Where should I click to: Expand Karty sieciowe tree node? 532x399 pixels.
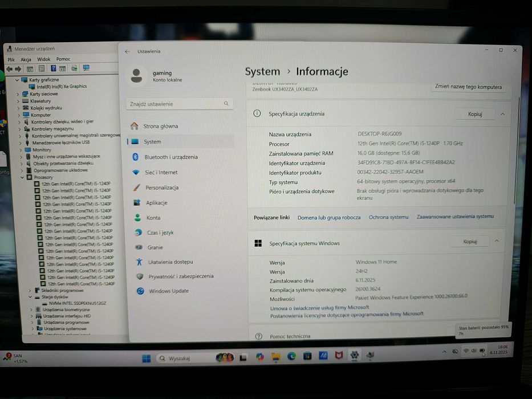(18, 94)
